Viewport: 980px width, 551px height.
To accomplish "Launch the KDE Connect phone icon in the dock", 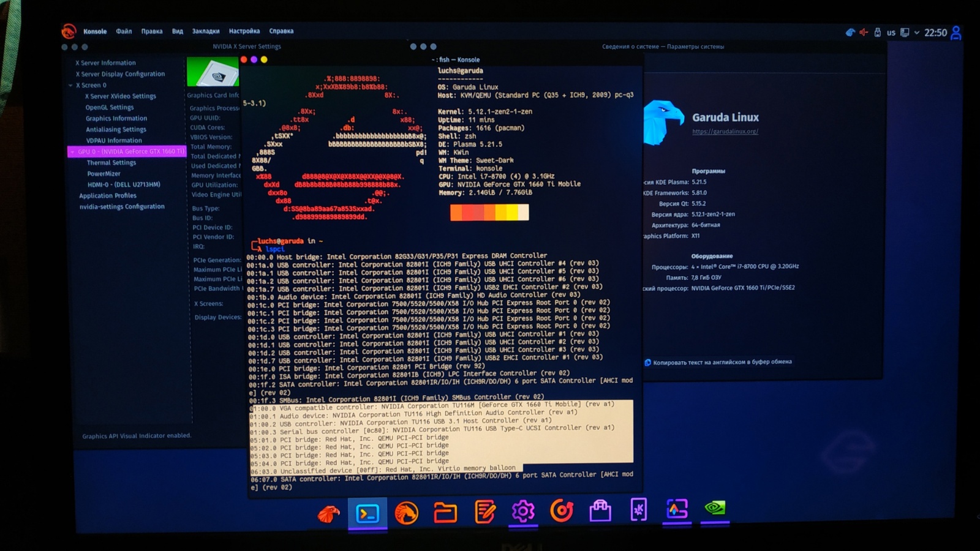I will pos(638,509).
